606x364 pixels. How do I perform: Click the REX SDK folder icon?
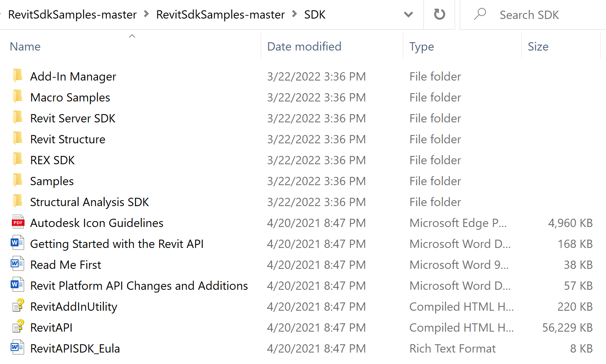18,159
